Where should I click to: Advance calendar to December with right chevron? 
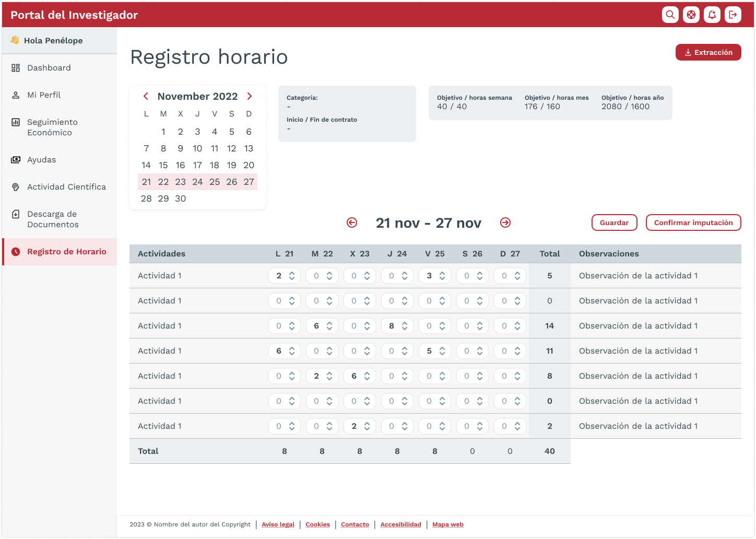click(250, 96)
